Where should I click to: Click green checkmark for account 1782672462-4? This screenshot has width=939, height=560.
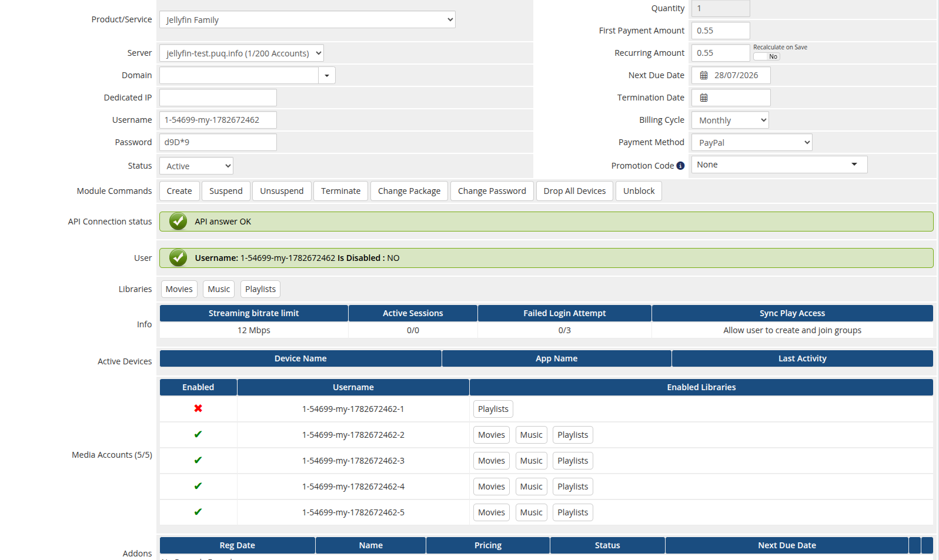[x=198, y=486]
